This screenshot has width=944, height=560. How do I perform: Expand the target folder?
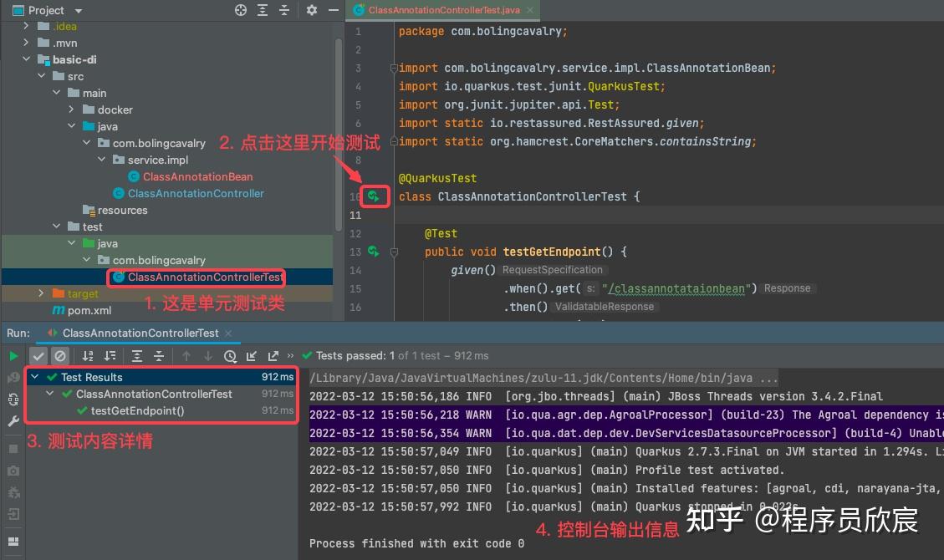tap(41, 293)
